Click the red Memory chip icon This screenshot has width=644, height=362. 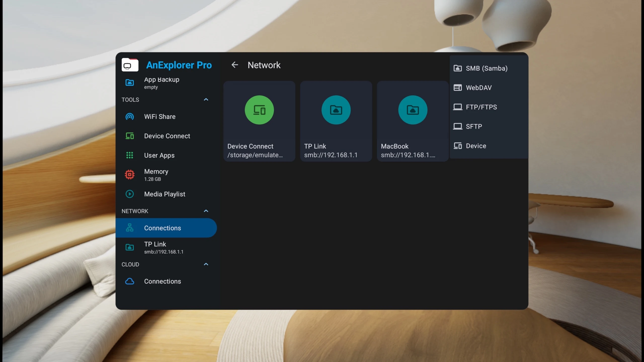click(x=130, y=175)
